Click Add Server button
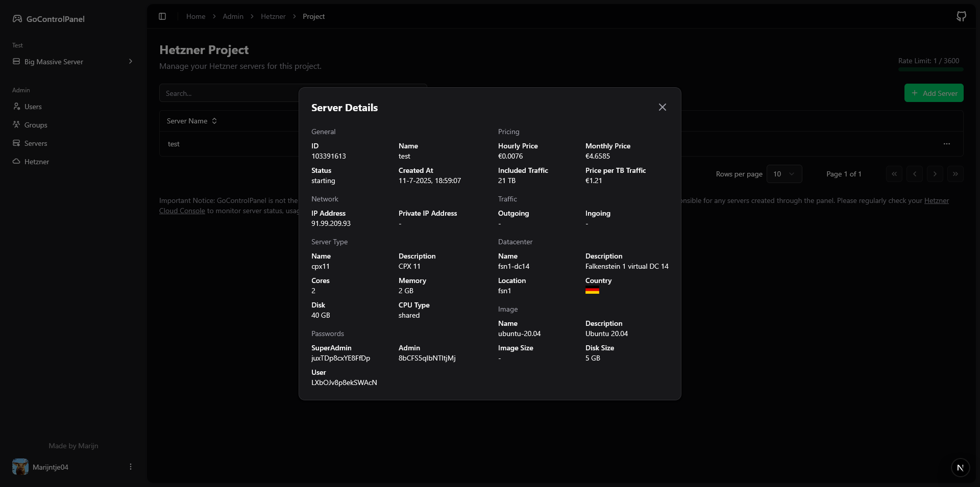980x487 pixels. coord(934,93)
